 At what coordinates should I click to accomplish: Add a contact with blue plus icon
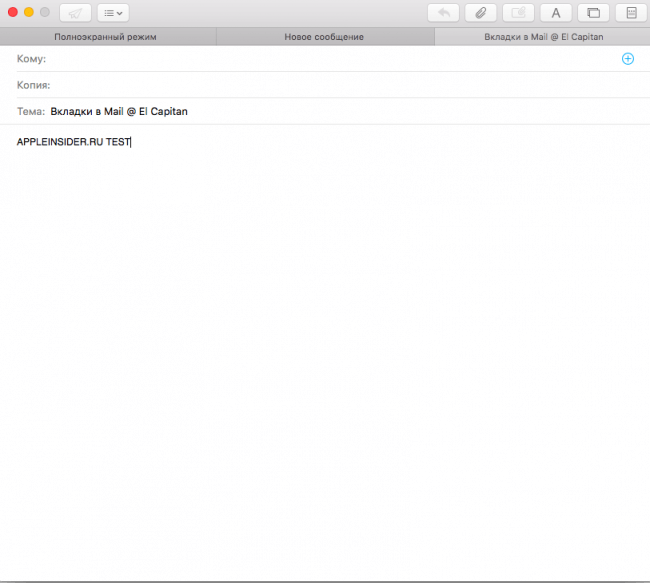coord(628,59)
